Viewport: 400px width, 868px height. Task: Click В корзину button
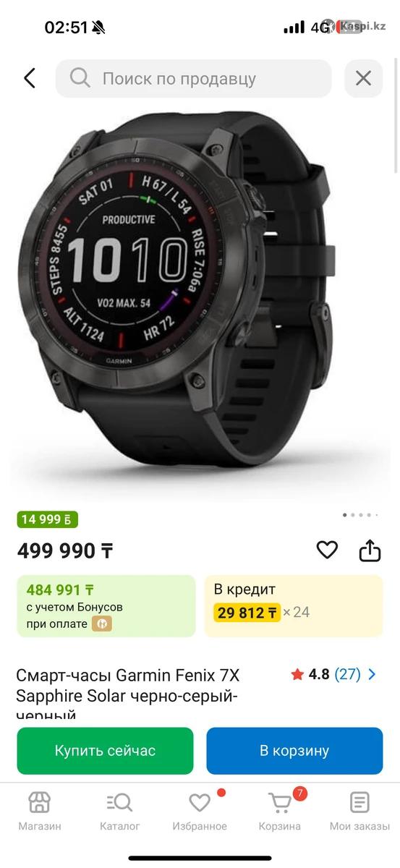pos(294,751)
